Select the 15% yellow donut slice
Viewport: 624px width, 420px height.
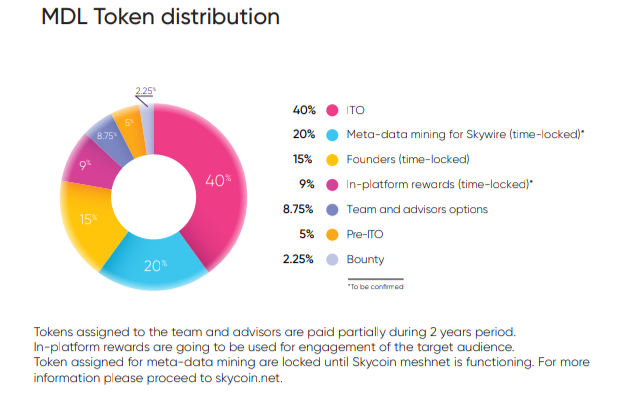click(87, 220)
